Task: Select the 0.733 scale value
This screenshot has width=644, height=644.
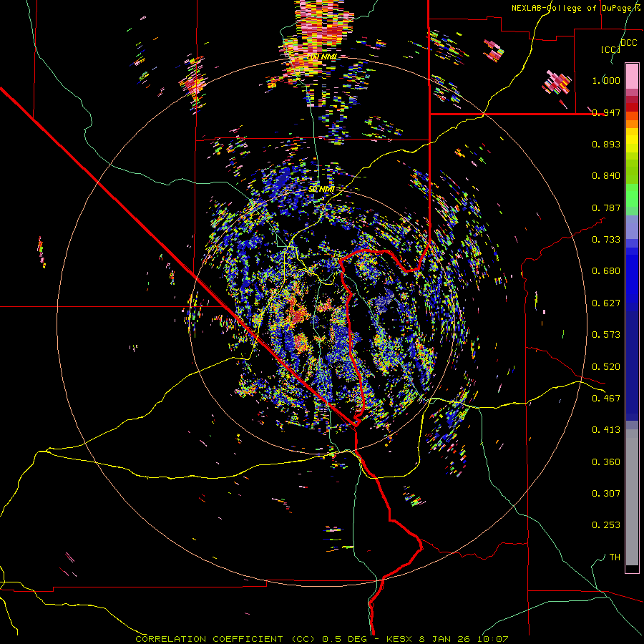Action: pyautogui.click(x=606, y=239)
